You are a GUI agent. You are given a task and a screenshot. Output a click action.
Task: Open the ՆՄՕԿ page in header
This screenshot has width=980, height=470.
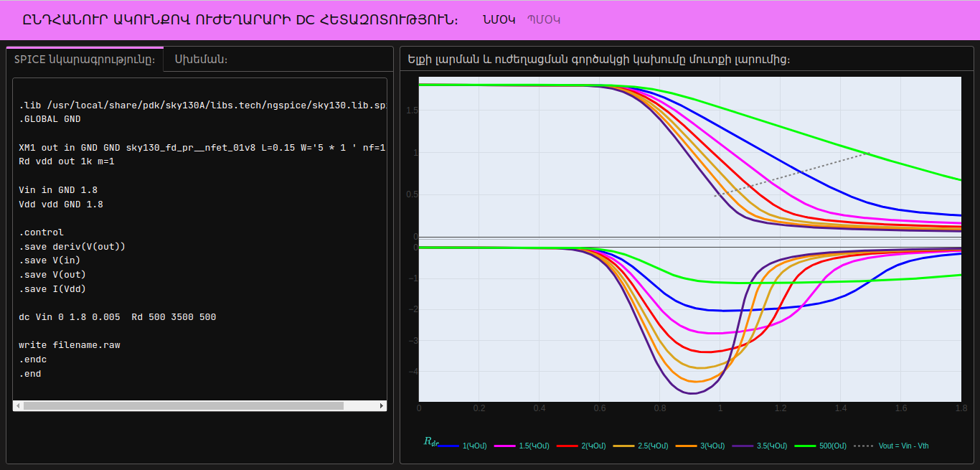[x=499, y=20]
